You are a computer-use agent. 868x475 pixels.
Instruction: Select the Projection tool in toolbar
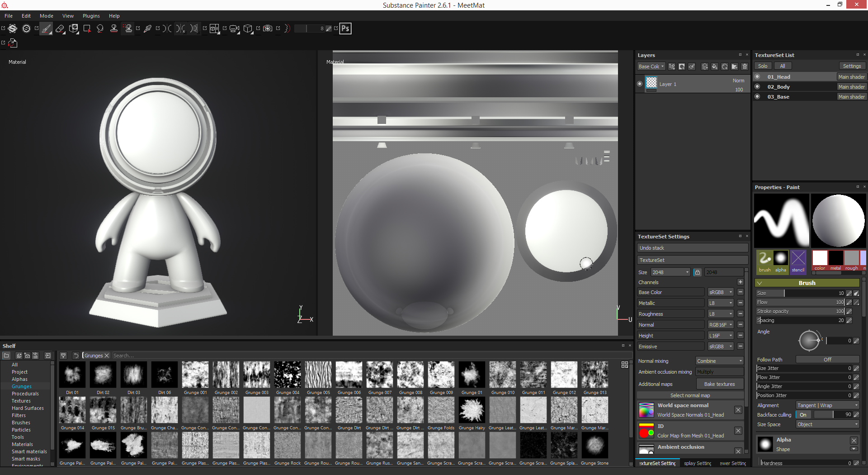[74, 28]
